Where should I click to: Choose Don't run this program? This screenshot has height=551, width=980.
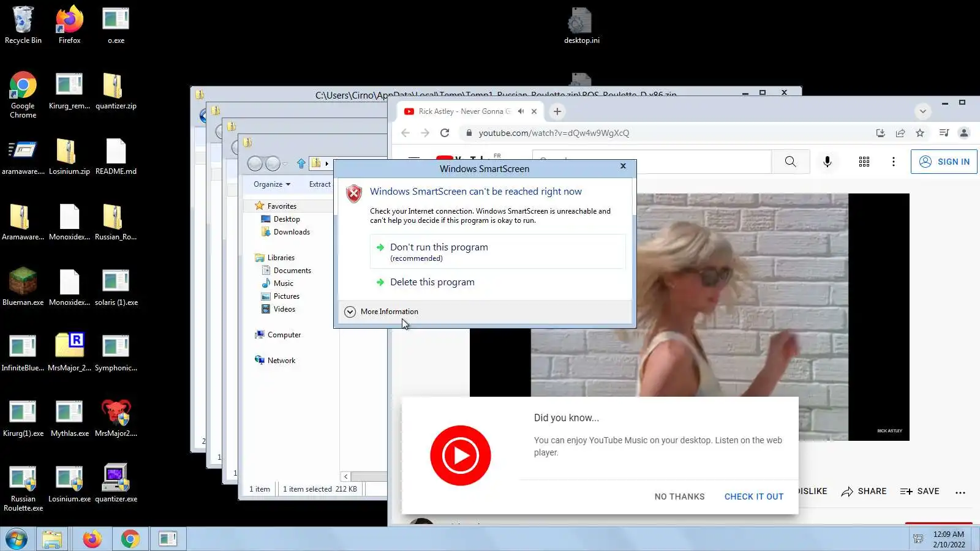(497, 252)
